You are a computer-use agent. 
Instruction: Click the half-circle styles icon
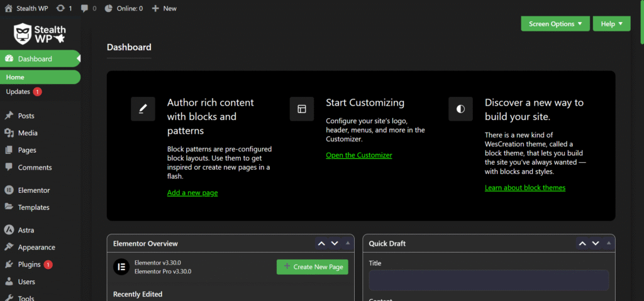460,109
